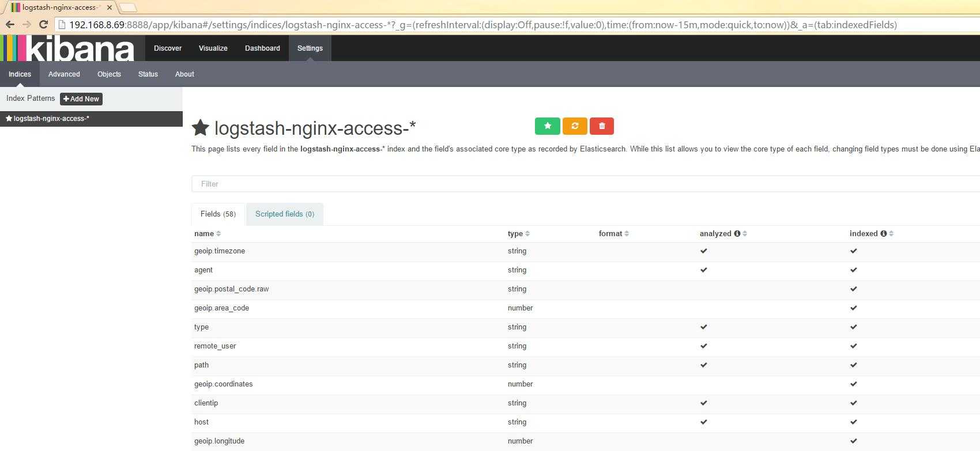This screenshot has width=980, height=451.
Task: Click the clientip field name
Action: pos(206,403)
